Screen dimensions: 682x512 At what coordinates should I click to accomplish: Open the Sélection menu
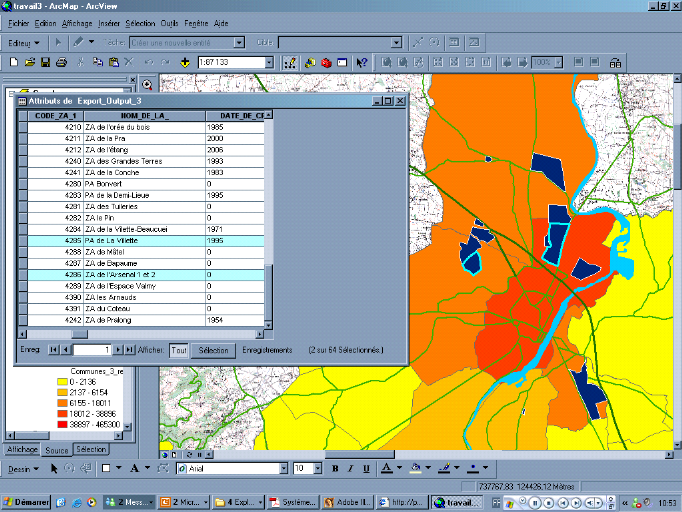pos(141,22)
